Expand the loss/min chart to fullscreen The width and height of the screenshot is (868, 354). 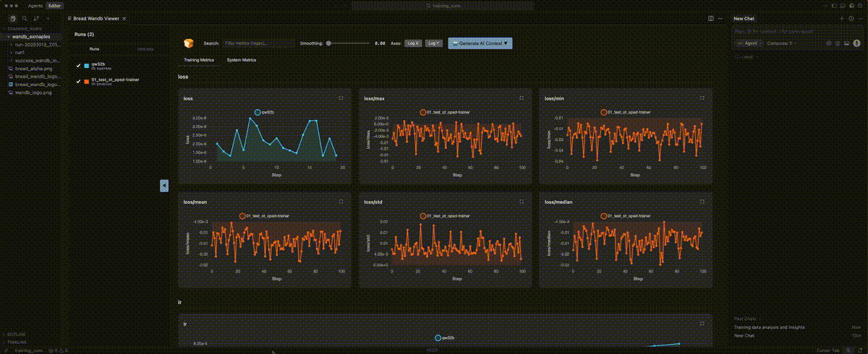pos(702,98)
